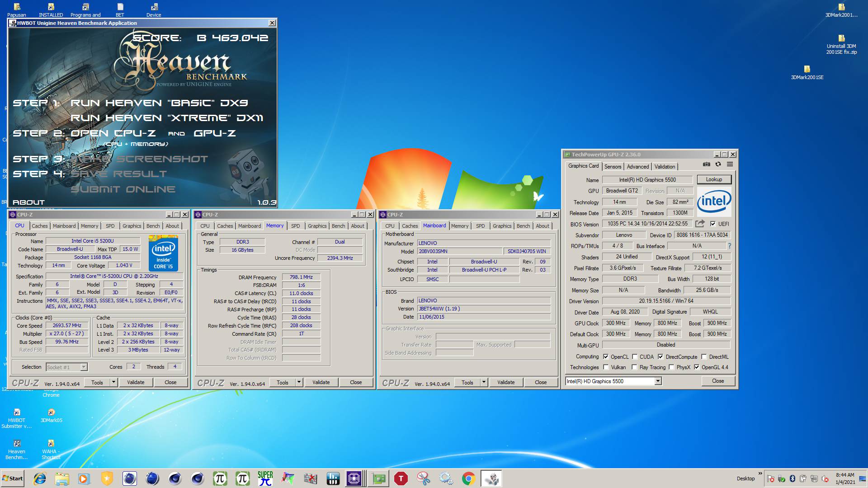
Task: Open the GPU-Z hamburger menu icon
Action: (x=730, y=164)
